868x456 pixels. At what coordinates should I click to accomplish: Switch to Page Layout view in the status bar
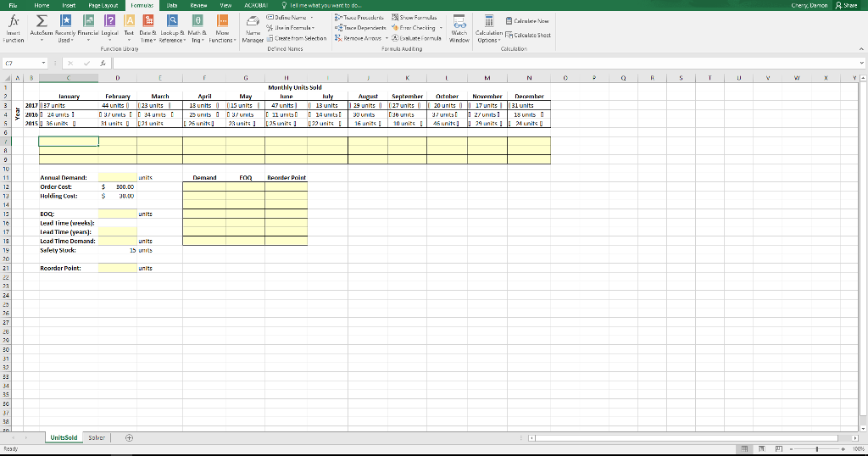762,449
